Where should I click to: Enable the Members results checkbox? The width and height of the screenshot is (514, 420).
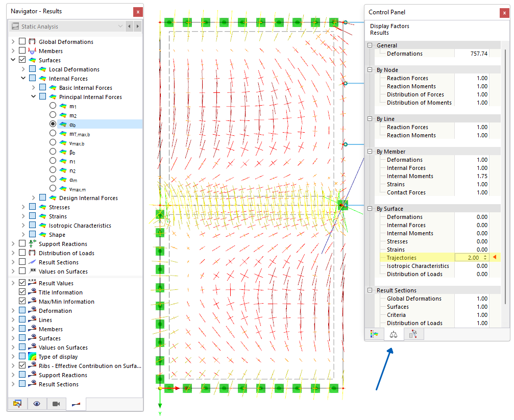coord(22,51)
